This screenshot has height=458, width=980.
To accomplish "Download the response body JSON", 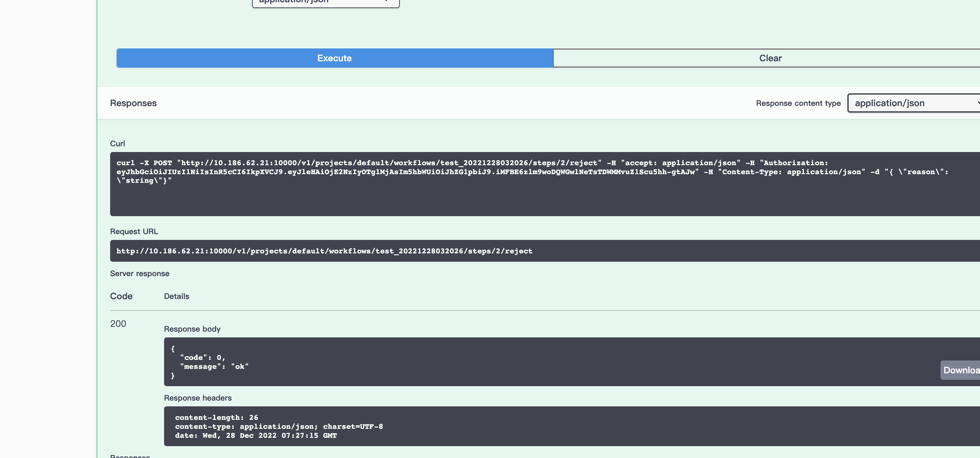I will (x=960, y=370).
